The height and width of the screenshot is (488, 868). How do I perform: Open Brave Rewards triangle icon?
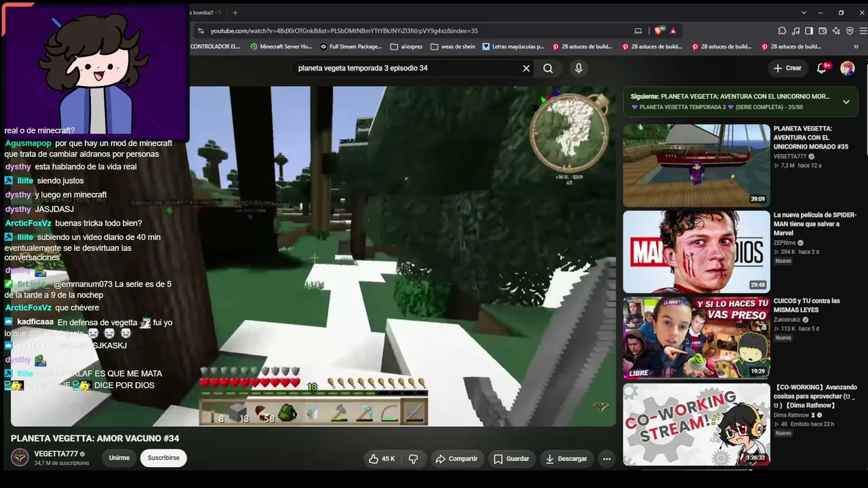(673, 30)
